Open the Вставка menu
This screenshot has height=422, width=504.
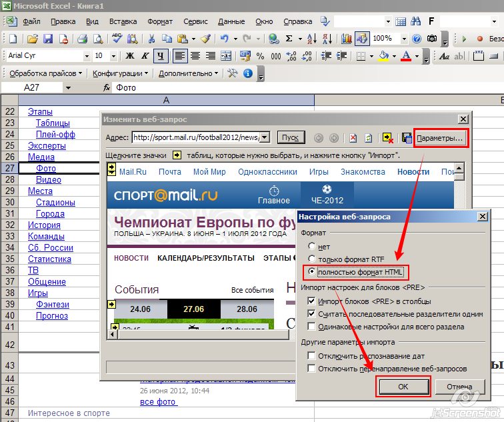(x=123, y=21)
